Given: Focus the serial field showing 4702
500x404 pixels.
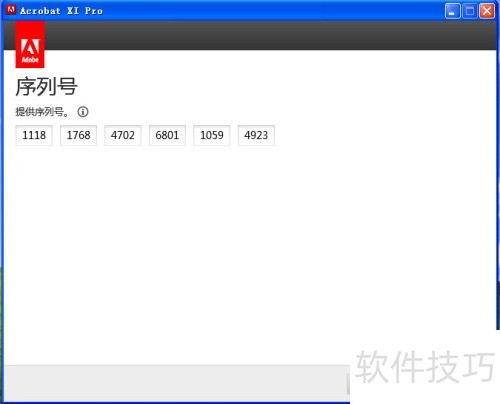Looking at the screenshot, I should point(123,135).
